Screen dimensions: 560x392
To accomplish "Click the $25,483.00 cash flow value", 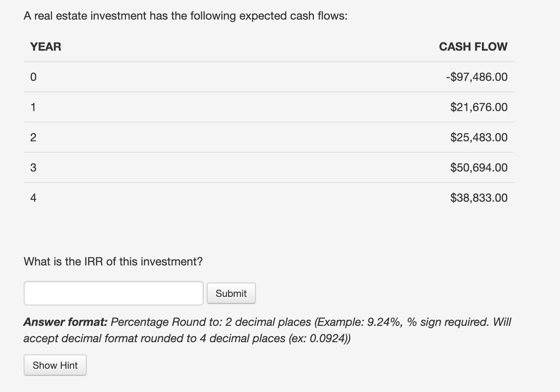I will tap(479, 138).
